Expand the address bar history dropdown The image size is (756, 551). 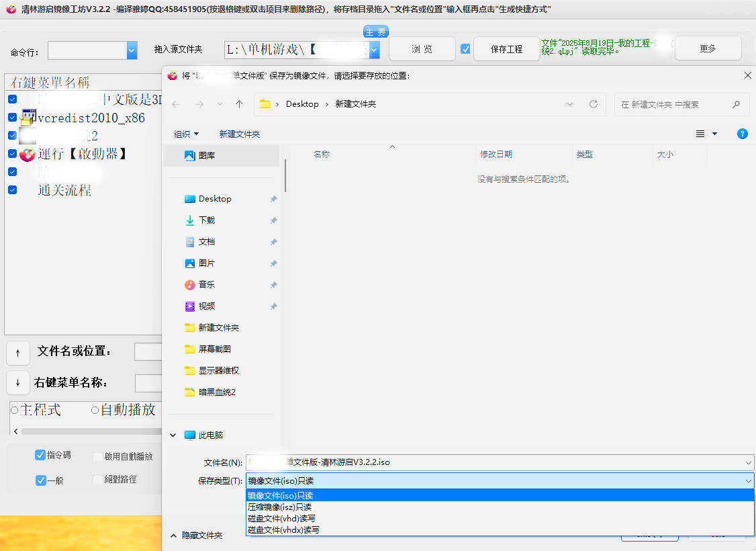pyautogui.click(x=570, y=104)
